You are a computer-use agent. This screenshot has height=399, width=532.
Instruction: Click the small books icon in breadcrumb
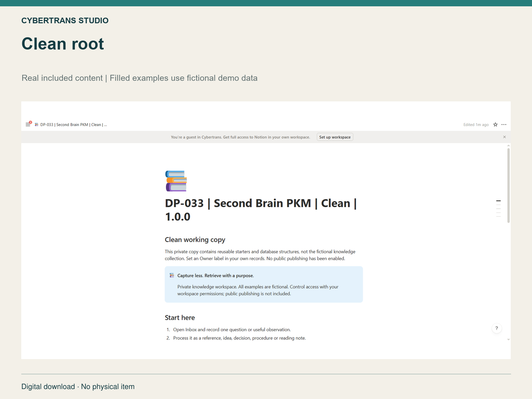pos(37,125)
